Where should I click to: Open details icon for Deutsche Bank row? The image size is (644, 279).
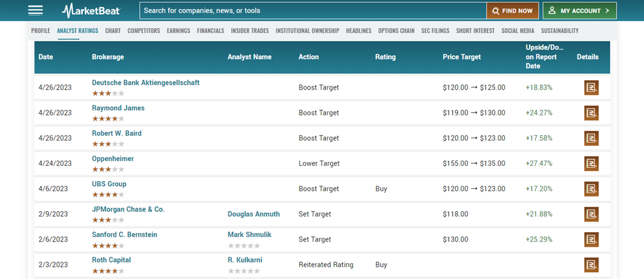coord(591,88)
